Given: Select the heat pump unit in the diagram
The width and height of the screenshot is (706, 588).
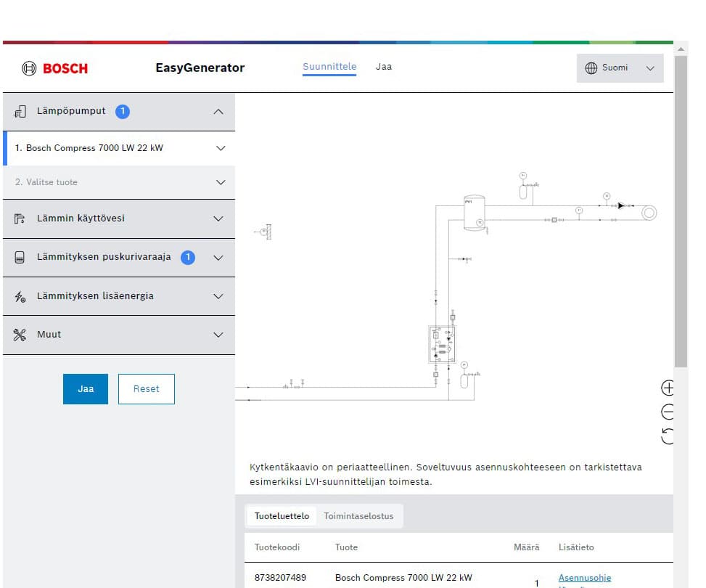Looking at the screenshot, I should click(442, 345).
